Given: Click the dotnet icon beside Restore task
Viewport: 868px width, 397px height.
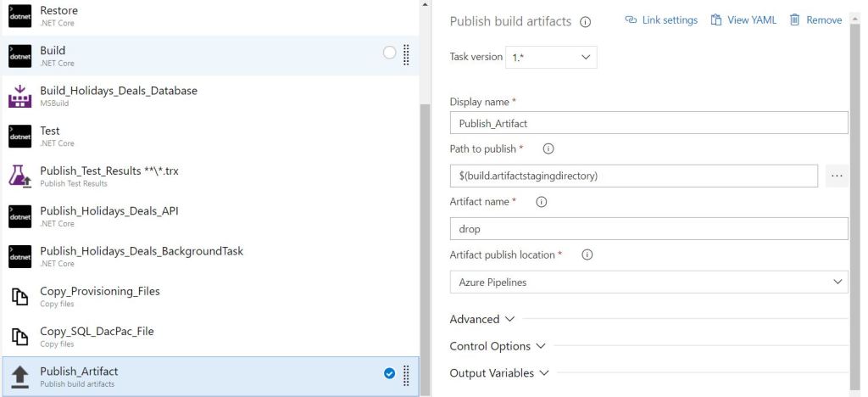Looking at the screenshot, I should [x=20, y=16].
